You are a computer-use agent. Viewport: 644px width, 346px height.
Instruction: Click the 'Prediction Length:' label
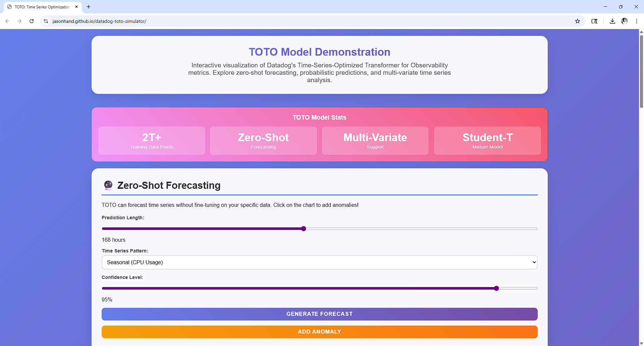123,218
